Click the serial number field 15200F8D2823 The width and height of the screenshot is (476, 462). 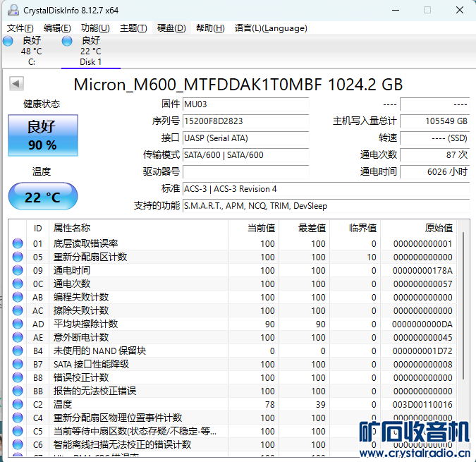[245, 121]
